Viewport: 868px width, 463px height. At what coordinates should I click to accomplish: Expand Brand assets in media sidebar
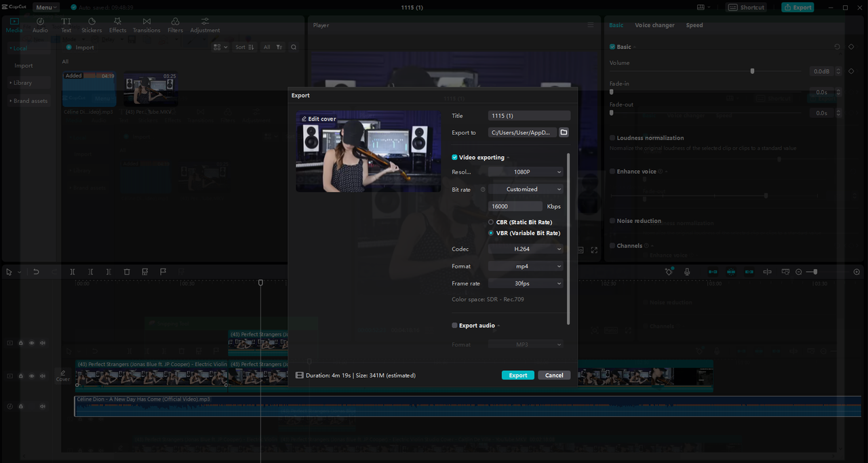[29, 101]
